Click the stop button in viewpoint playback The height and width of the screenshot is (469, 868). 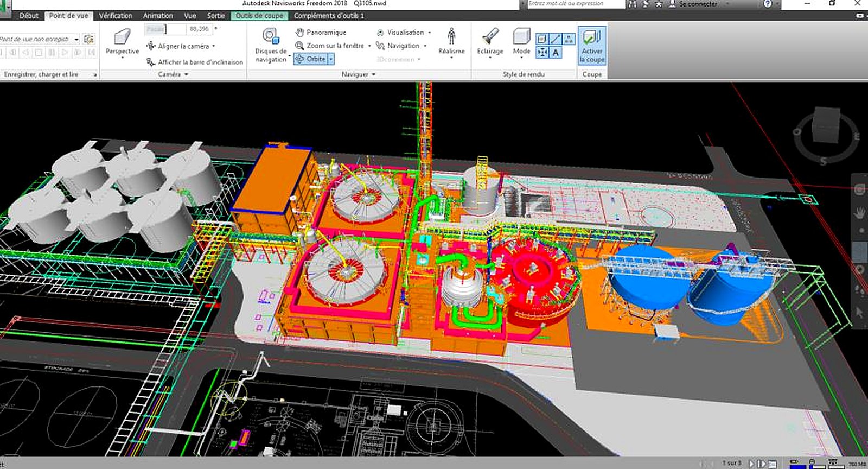(x=39, y=53)
